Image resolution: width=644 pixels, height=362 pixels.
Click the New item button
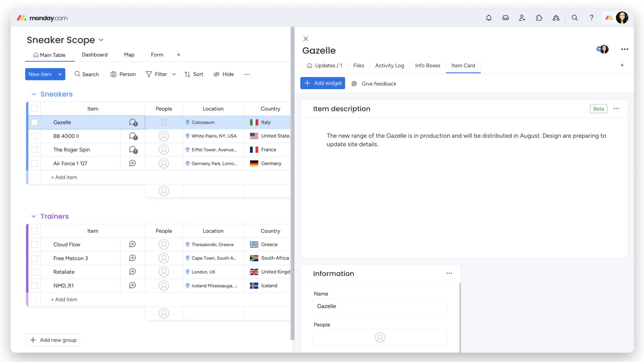[40, 74]
